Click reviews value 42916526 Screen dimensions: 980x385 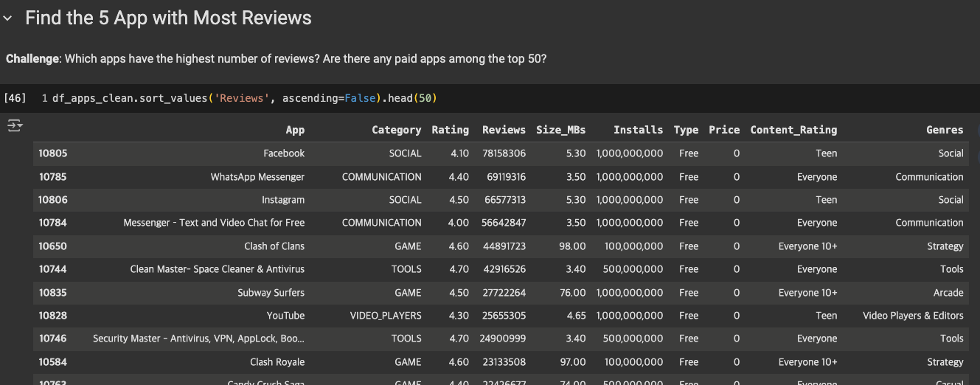tap(504, 269)
